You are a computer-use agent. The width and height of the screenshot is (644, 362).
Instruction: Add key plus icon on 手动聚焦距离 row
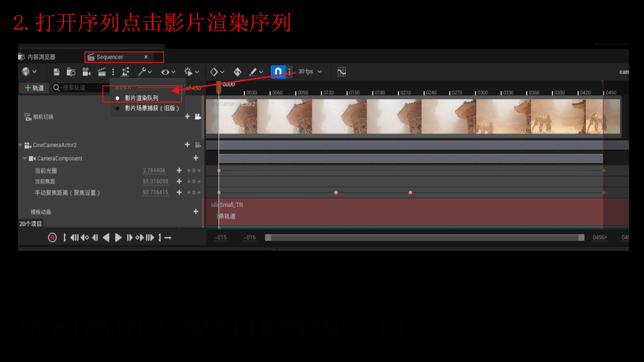point(179,192)
